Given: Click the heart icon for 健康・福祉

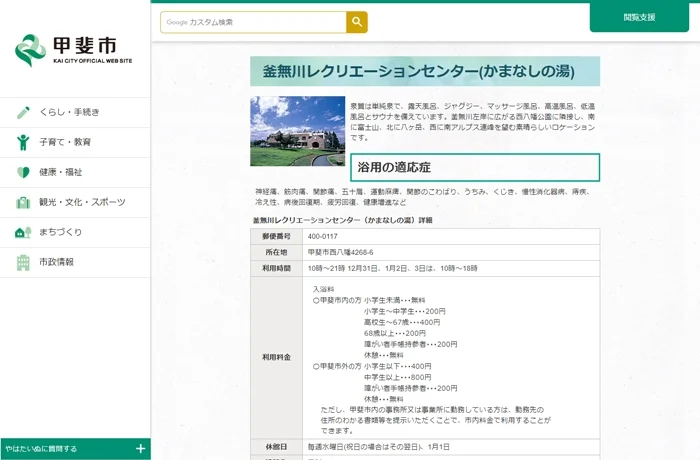Looking at the screenshot, I should 23,172.
